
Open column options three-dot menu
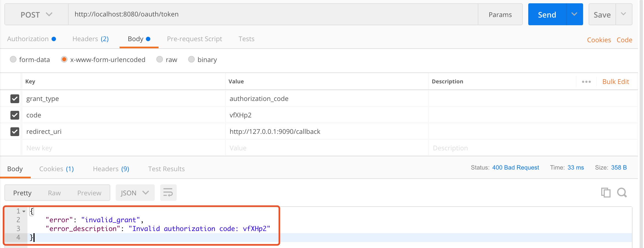click(x=586, y=82)
